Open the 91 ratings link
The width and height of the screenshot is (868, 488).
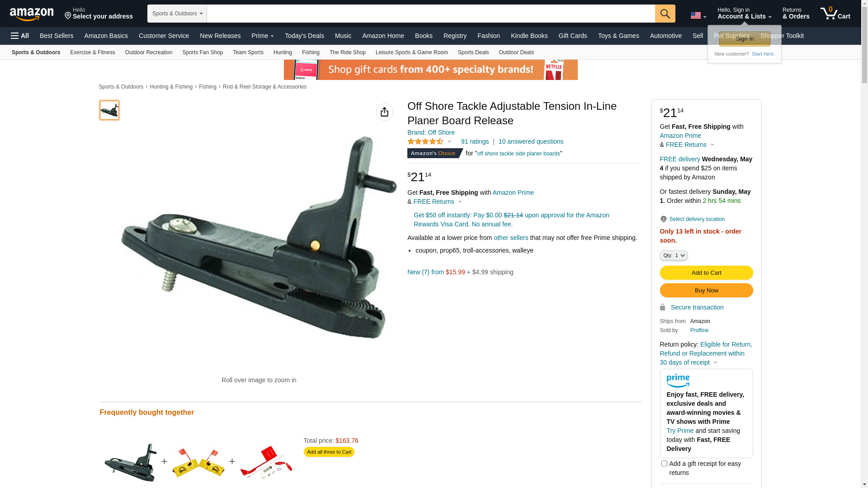coord(475,141)
